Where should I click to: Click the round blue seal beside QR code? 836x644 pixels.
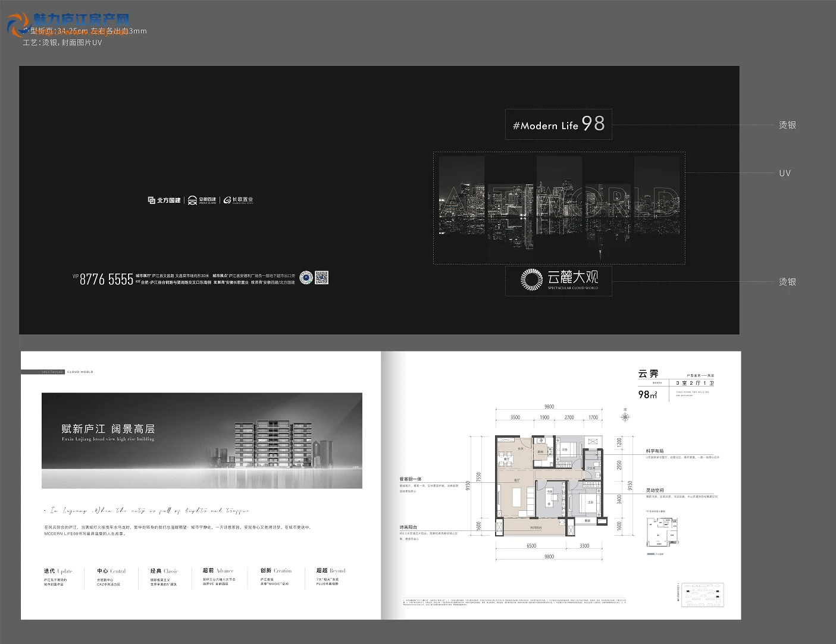pos(306,278)
